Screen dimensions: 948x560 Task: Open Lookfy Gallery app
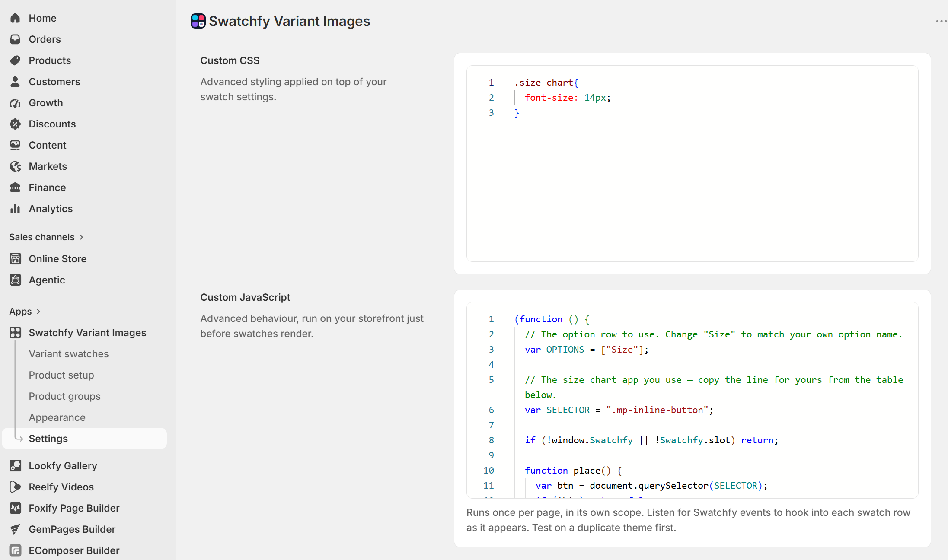[x=63, y=466]
